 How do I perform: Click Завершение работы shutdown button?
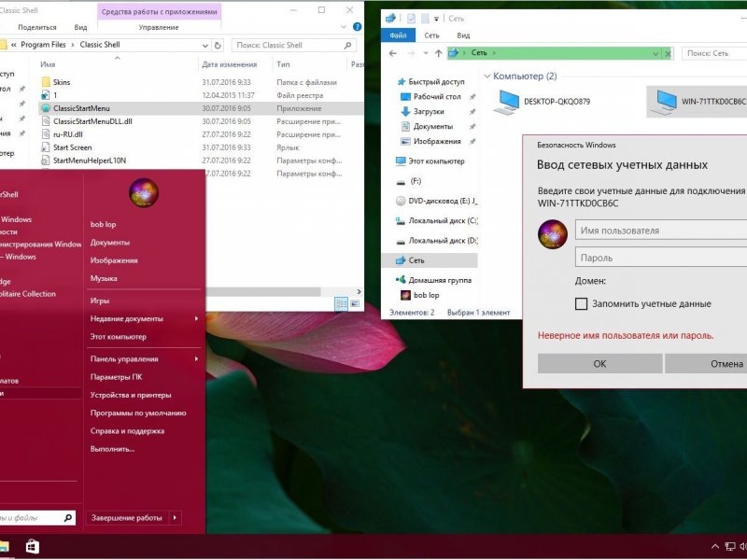[127, 518]
